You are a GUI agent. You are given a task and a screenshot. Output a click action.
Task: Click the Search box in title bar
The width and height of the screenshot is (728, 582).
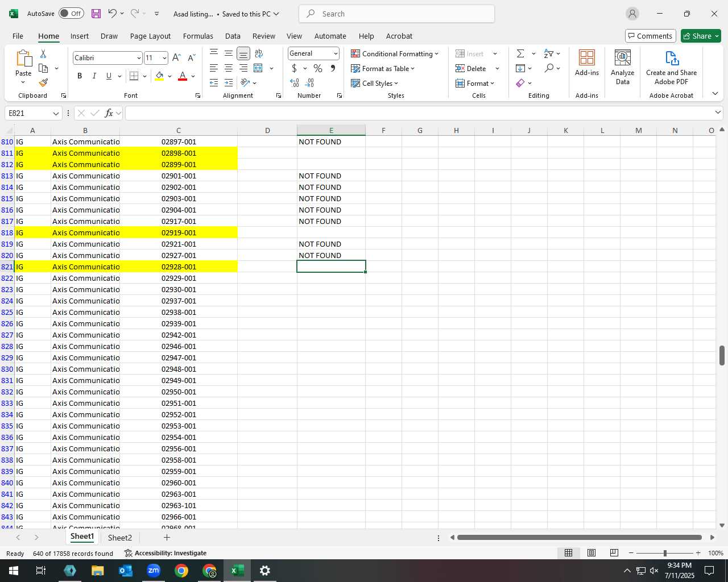(396, 14)
